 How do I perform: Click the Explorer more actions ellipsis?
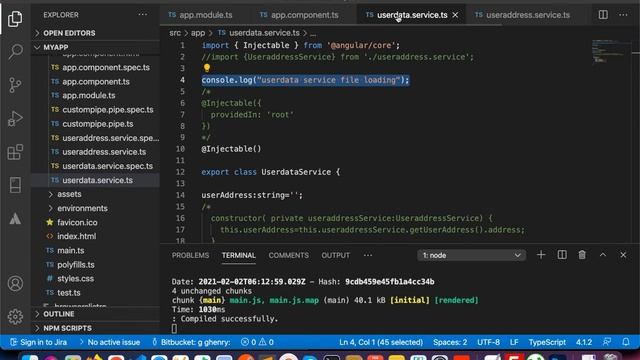pyautogui.click(x=142, y=15)
